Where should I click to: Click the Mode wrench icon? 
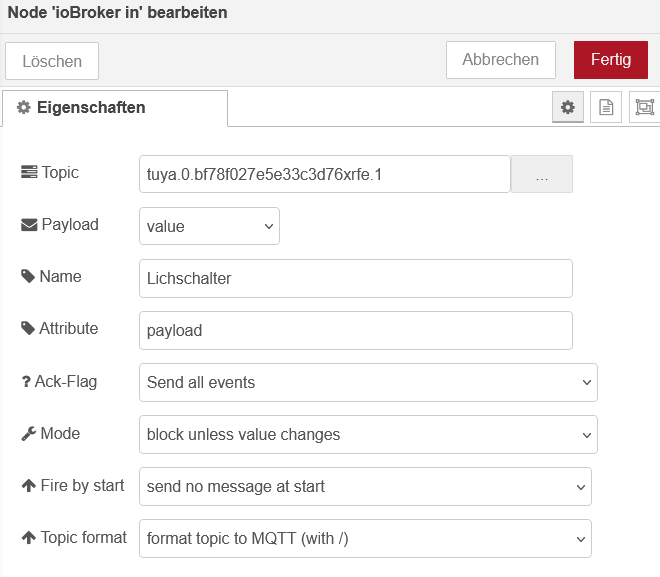28,434
